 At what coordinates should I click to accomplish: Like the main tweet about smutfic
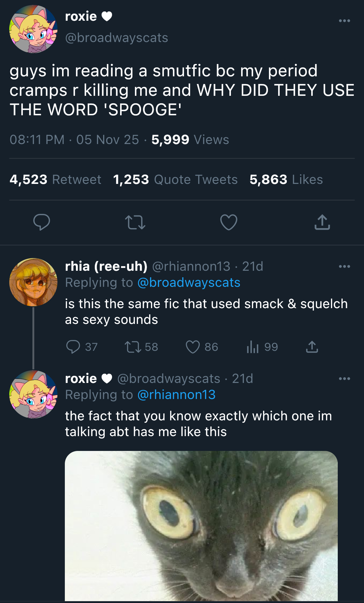click(x=229, y=222)
